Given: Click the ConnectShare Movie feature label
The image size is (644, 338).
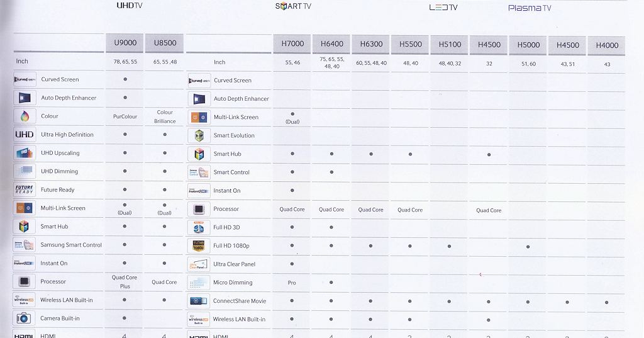Looking at the screenshot, I should [240, 301].
